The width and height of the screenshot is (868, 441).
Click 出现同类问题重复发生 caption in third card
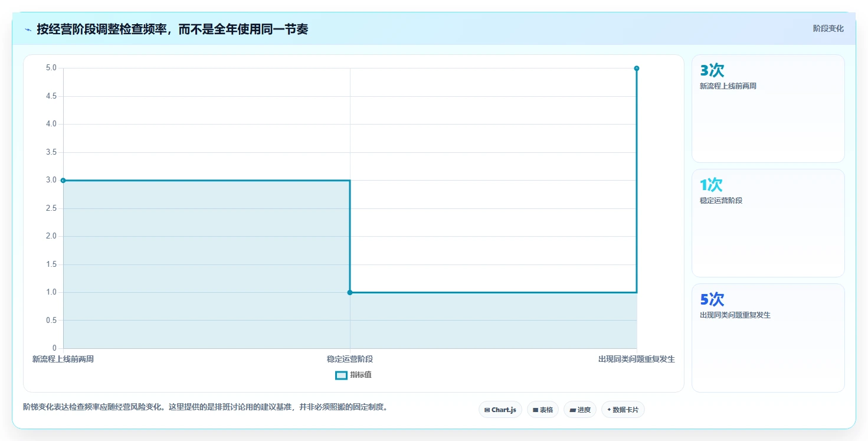click(735, 315)
